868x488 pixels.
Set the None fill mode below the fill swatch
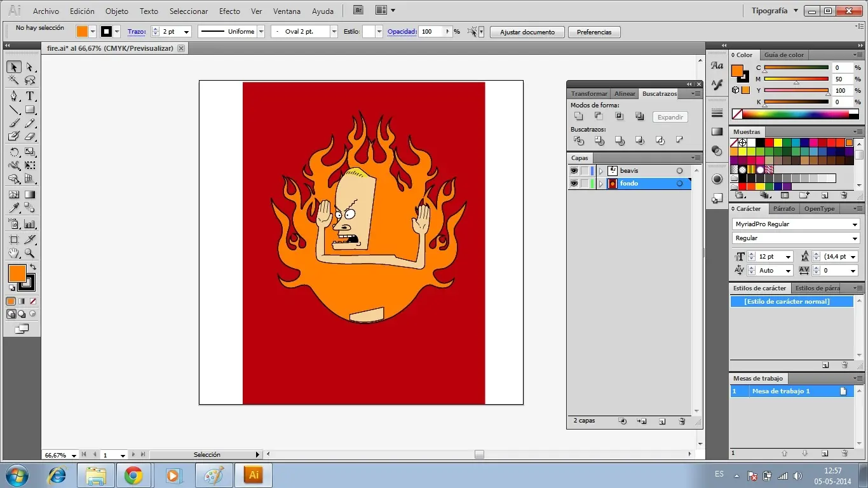pos(33,301)
